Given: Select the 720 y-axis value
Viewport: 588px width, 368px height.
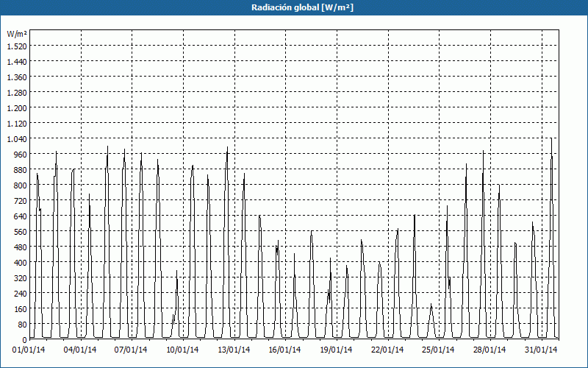Looking at the screenshot, I should [x=21, y=201].
